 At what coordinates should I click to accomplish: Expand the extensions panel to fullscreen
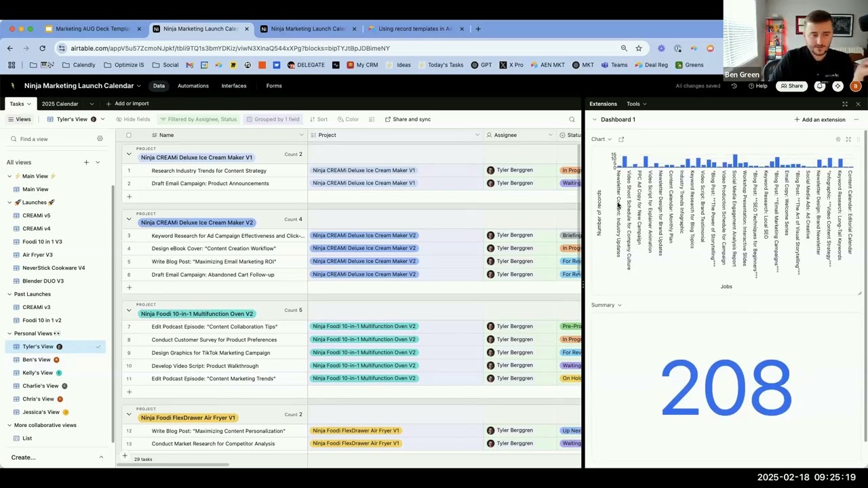845,104
